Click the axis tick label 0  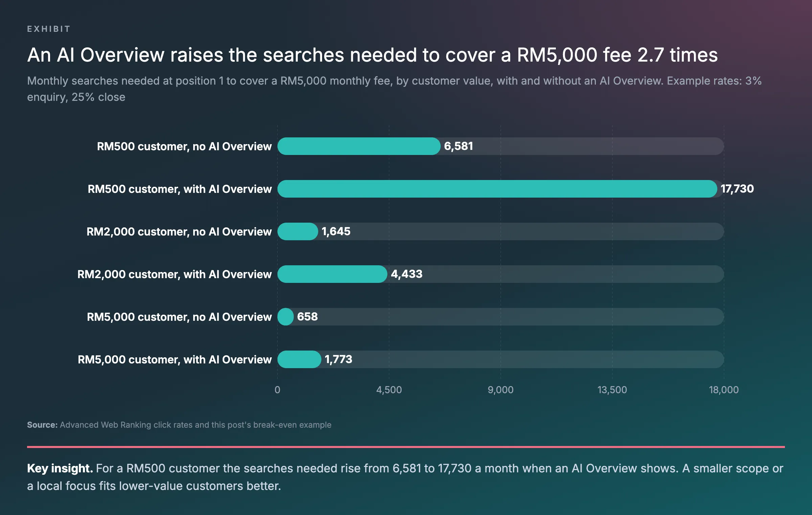(x=277, y=390)
